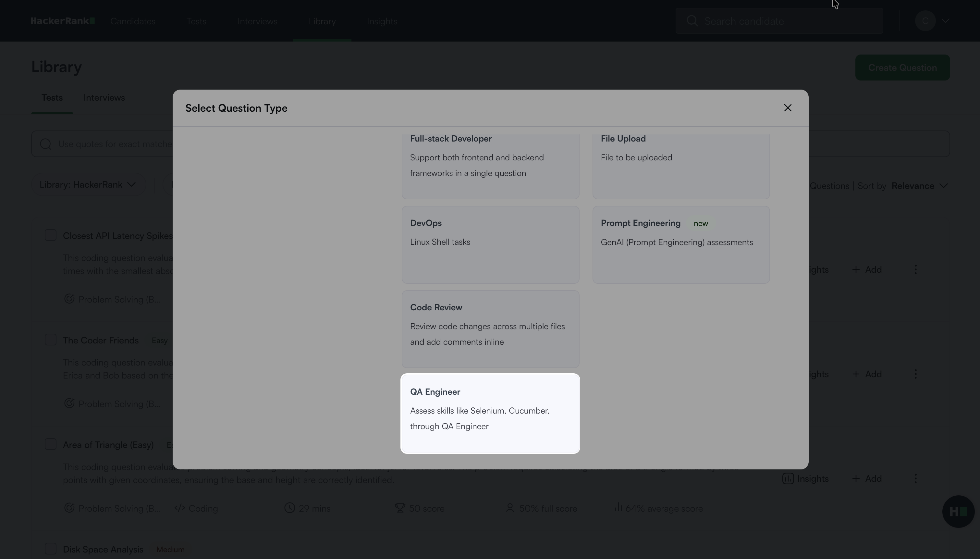Image resolution: width=980 pixels, height=559 pixels.
Task: Click the search magnifier in candidate search
Action: point(692,21)
